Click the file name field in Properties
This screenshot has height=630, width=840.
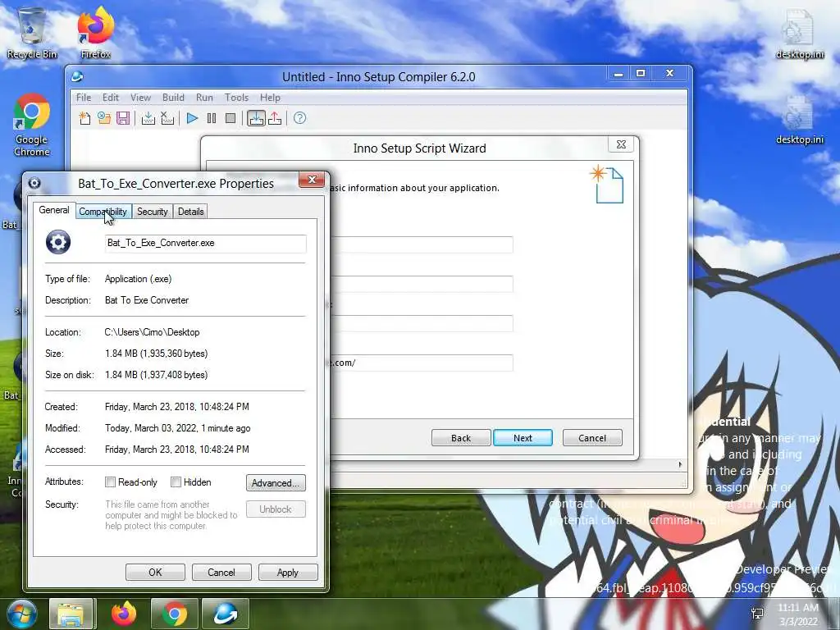(206, 243)
